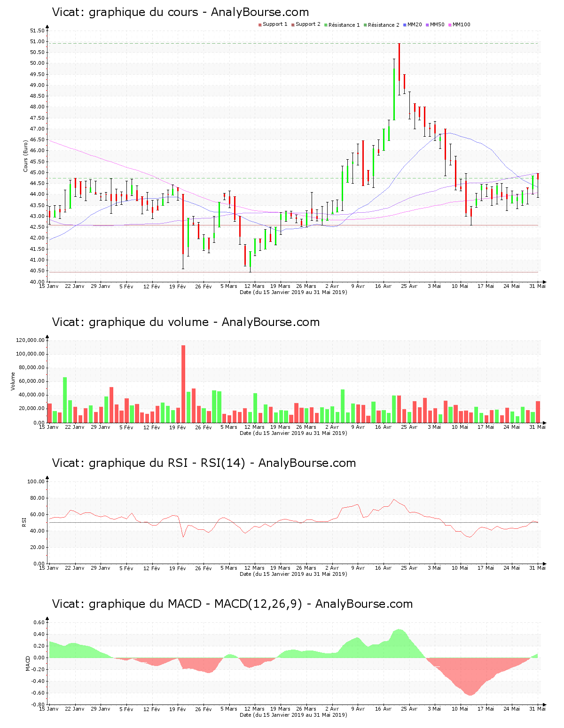Click '120,000.00' on the volume axis

[x=31, y=341]
